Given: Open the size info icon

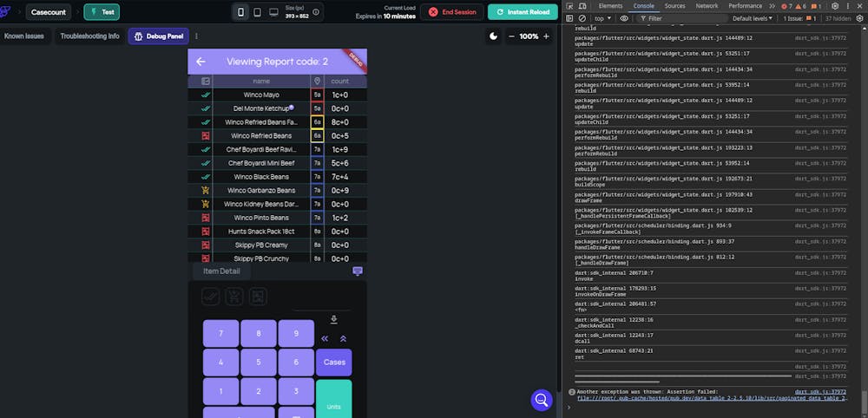Looking at the screenshot, I should point(316,12).
